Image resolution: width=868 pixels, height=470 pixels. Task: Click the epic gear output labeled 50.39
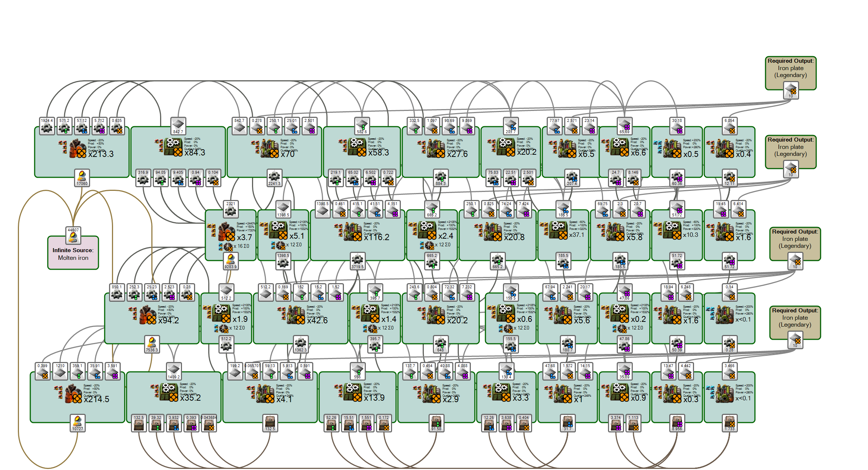pyautogui.click(x=677, y=344)
